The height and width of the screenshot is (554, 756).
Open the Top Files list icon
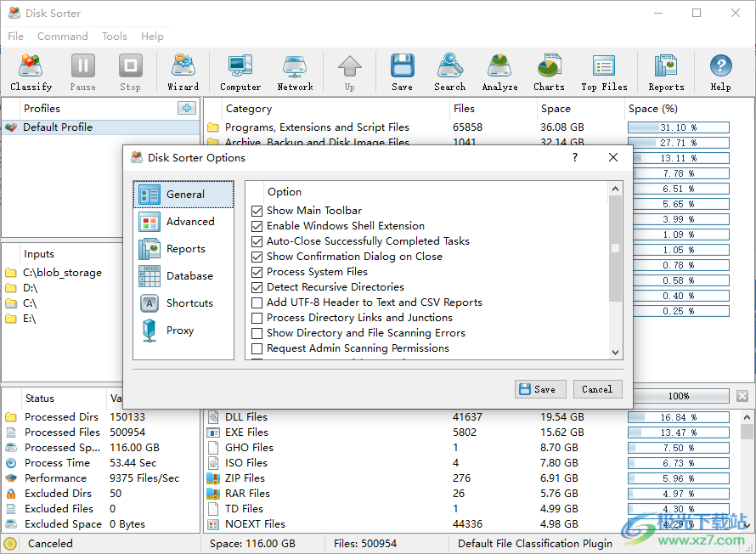[x=604, y=72]
